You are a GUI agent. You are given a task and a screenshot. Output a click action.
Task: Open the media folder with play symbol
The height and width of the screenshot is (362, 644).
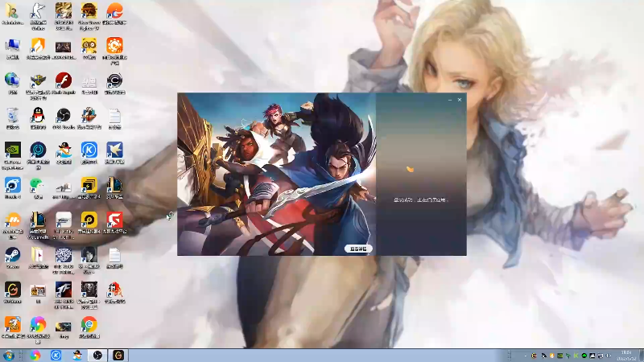[x=38, y=255]
